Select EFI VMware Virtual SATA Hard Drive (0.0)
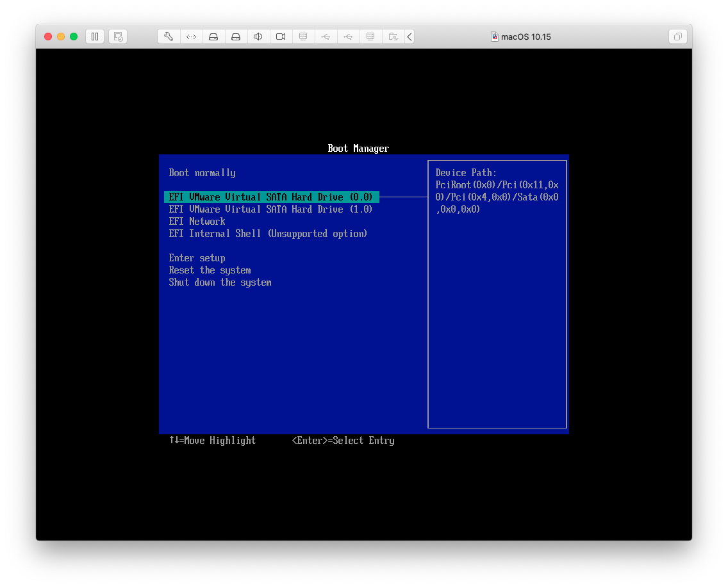This screenshot has width=728, height=588. pyautogui.click(x=270, y=197)
